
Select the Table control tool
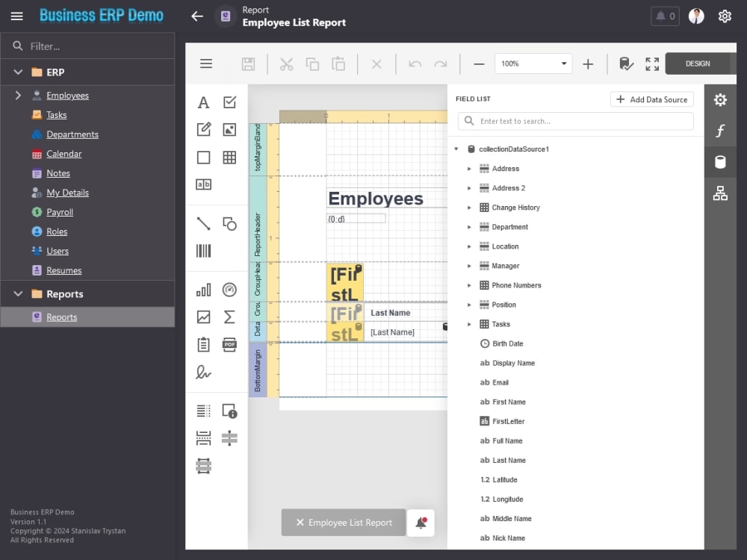pyautogui.click(x=229, y=157)
